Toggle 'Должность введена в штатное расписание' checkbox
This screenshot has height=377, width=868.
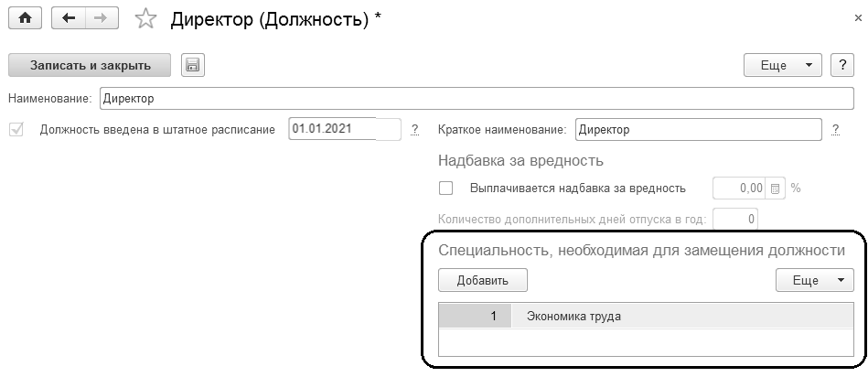[x=16, y=129]
